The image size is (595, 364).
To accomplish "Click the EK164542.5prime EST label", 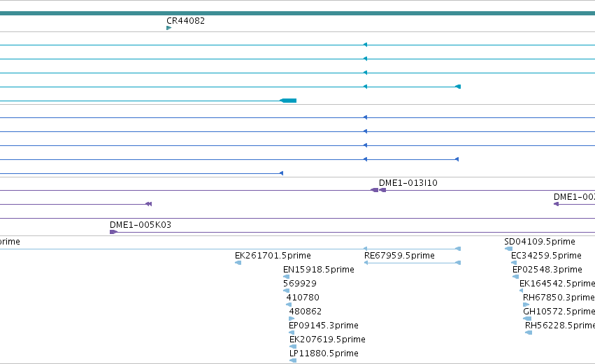I will point(557,284).
